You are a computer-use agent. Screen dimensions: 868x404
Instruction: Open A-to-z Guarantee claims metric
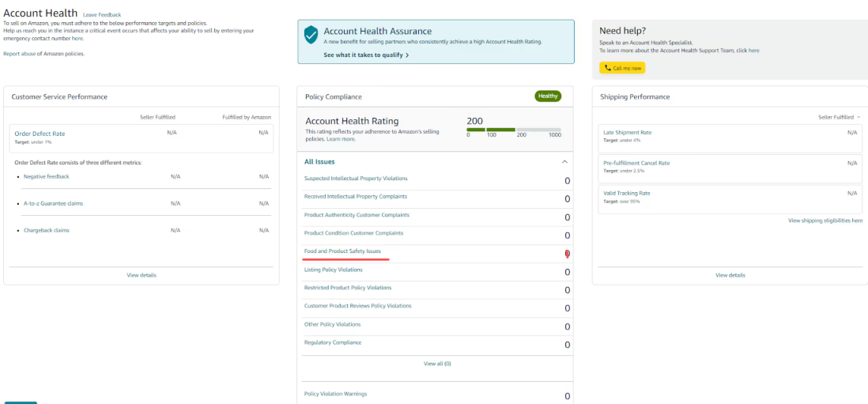coord(53,204)
